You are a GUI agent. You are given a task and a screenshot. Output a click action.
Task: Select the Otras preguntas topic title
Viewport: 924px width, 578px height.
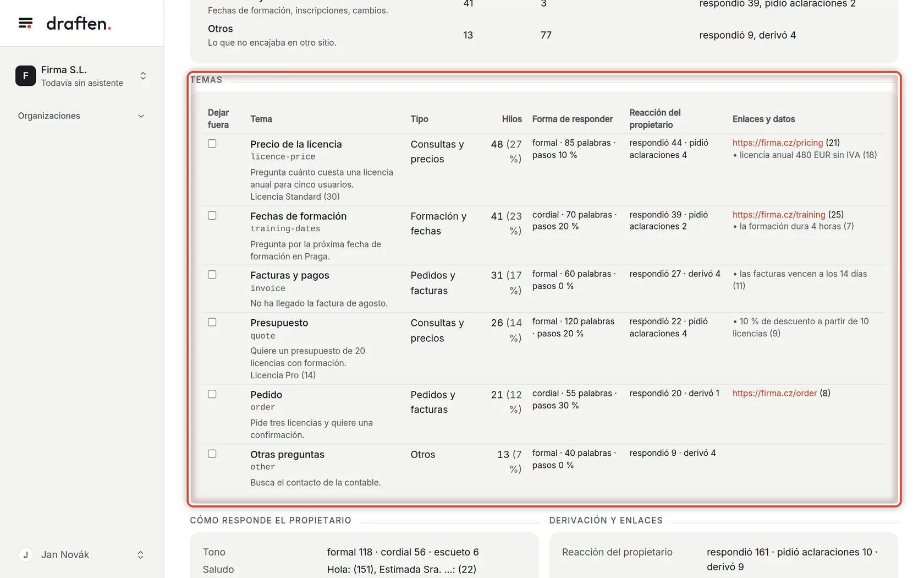(287, 455)
